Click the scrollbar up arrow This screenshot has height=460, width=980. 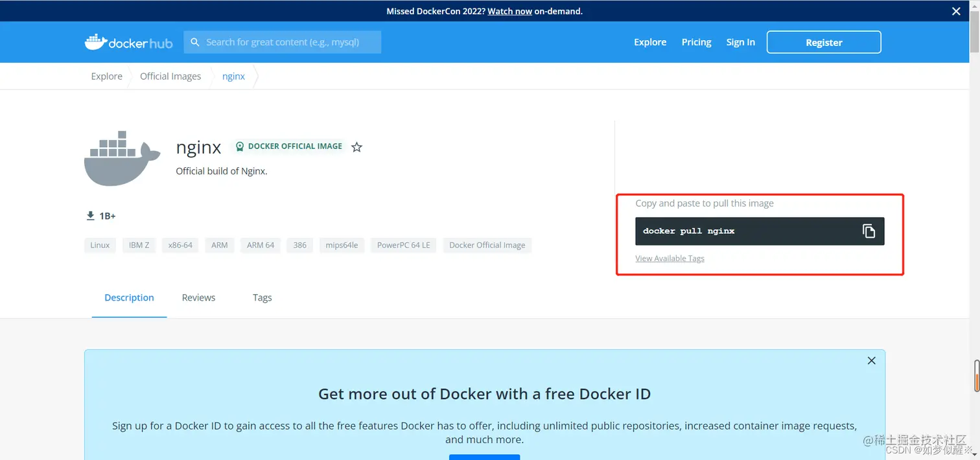click(x=974, y=5)
